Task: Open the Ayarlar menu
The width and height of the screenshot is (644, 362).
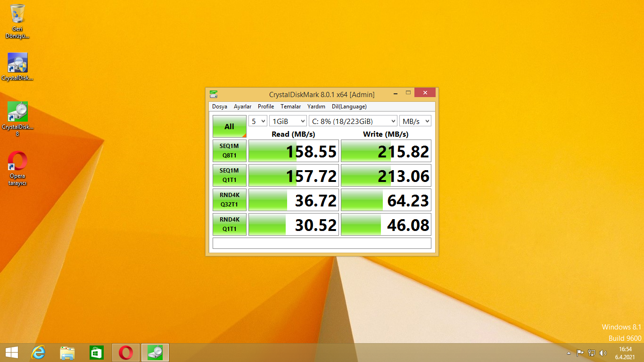Action: click(243, 107)
